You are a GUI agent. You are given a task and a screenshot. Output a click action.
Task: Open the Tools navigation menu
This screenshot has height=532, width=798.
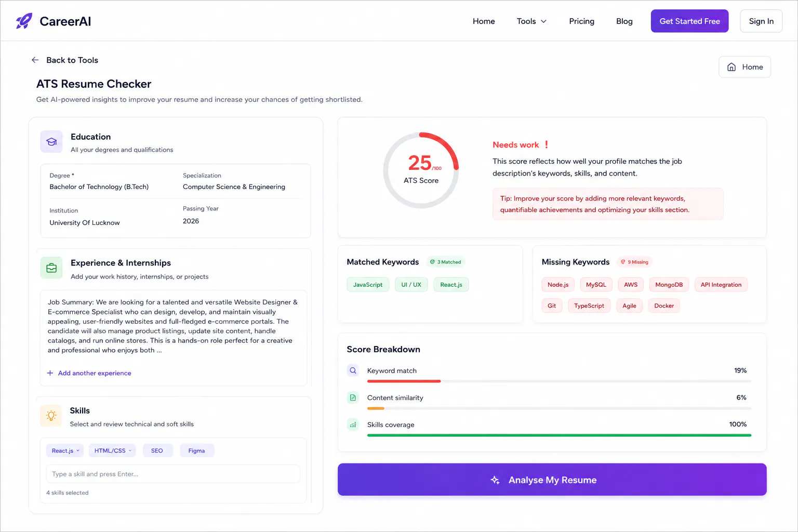(531, 21)
